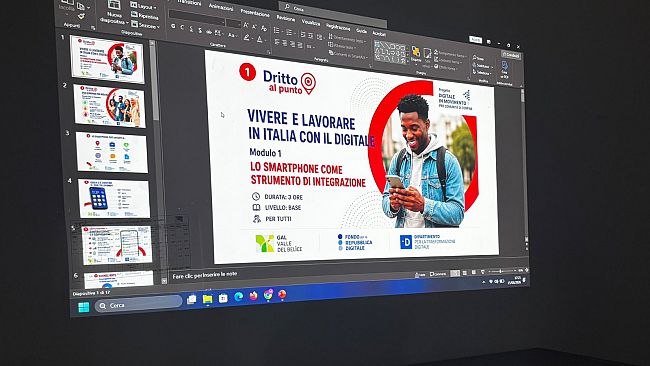Viewport: 650px width, 366px height.
Task: Open the Converti in SmartArt dropdown
Action: click(x=347, y=53)
